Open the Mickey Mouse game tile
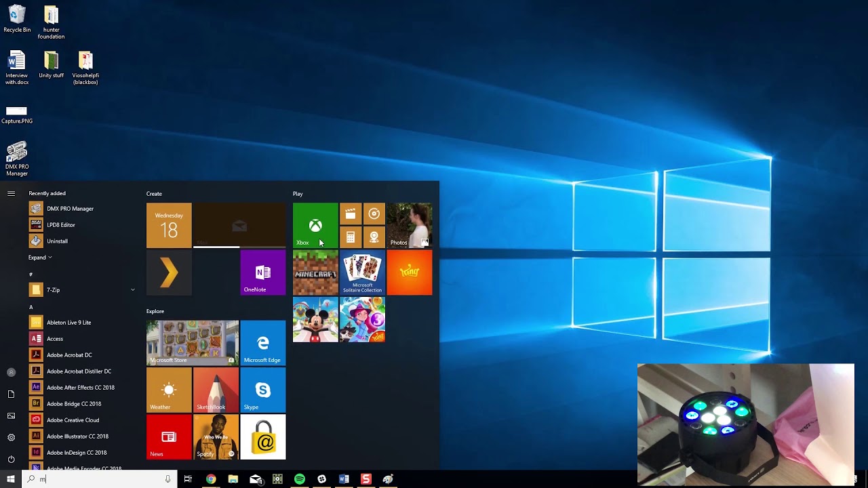 [315, 319]
